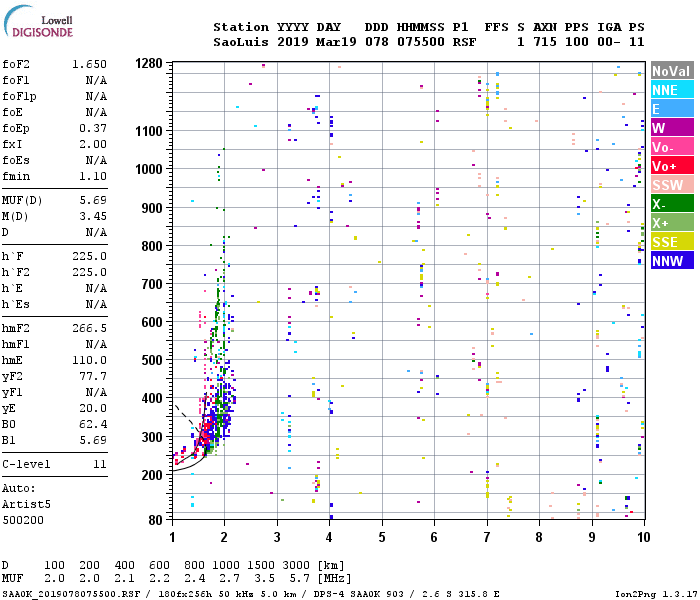The width and height of the screenshot is (700, 600).
Task: Select the NoVal gray legend swatch
Action: point(670,71)
